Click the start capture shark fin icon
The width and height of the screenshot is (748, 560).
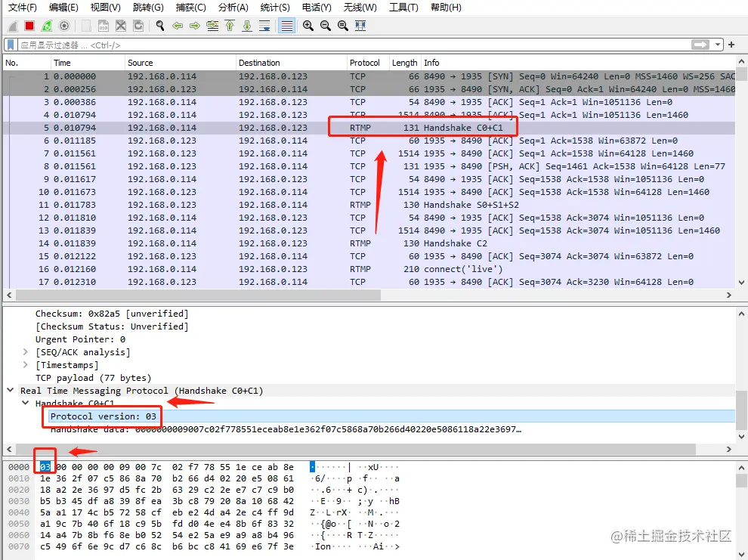[x=13, y=26]
